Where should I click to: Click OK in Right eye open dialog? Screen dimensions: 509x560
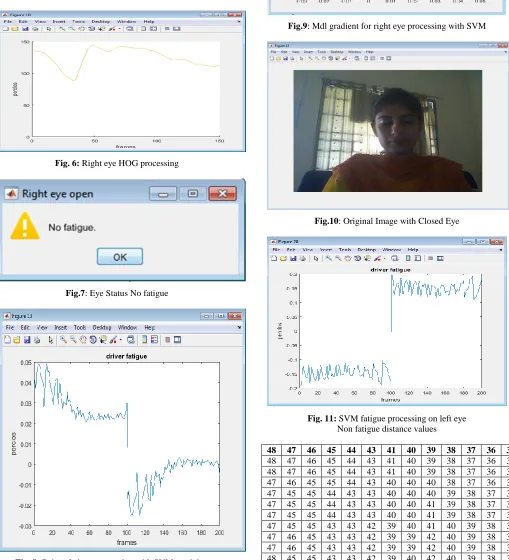tap(120, 257)
